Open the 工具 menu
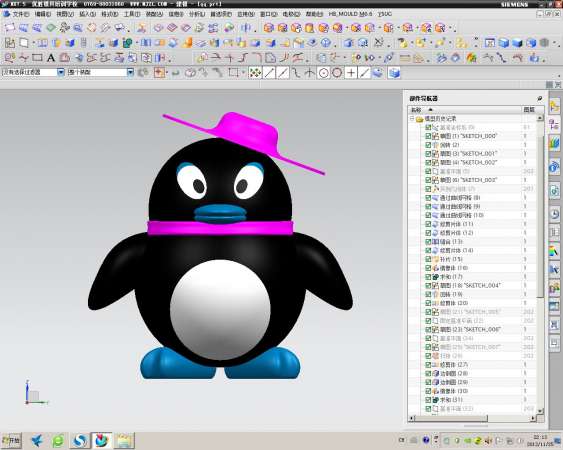Screen dimensions: 563x450 point(132,14)
